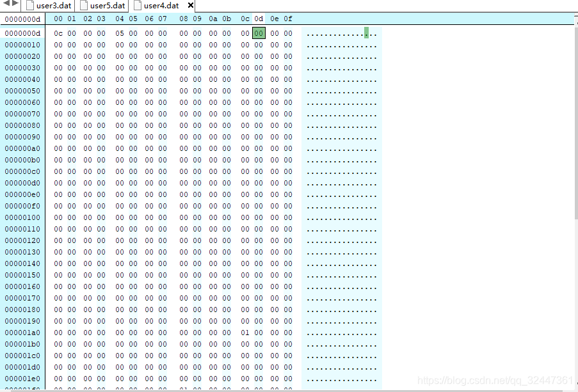The image size is (578, 392).
Task: Select address 00000120
Action: pos(22,240)
